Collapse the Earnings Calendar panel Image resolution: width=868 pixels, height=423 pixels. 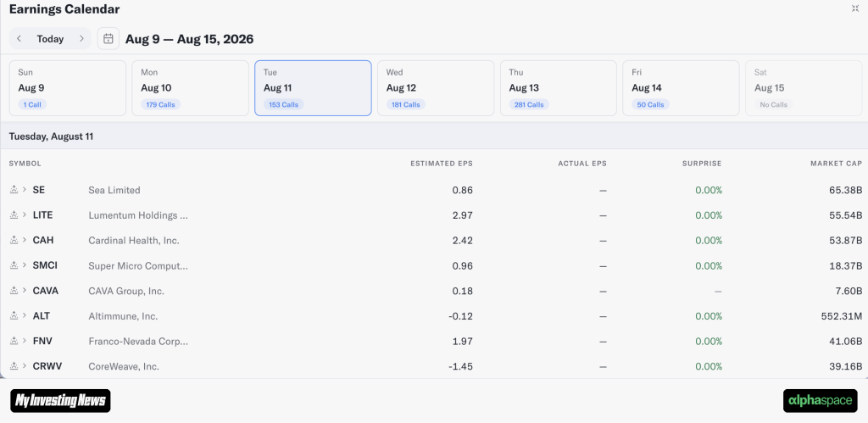(x=855, y=8)
